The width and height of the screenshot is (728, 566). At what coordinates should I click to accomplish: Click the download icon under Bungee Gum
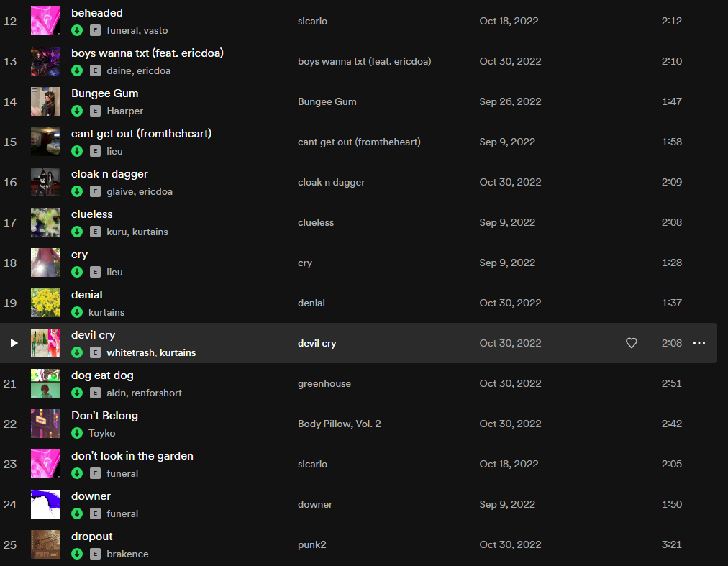(77, 111)
